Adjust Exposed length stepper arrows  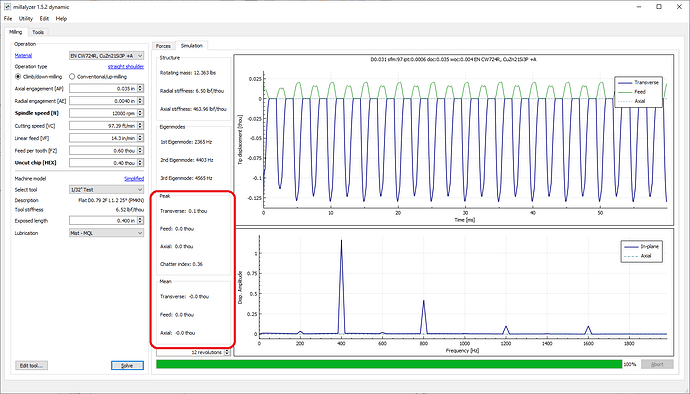click(140, 221)
